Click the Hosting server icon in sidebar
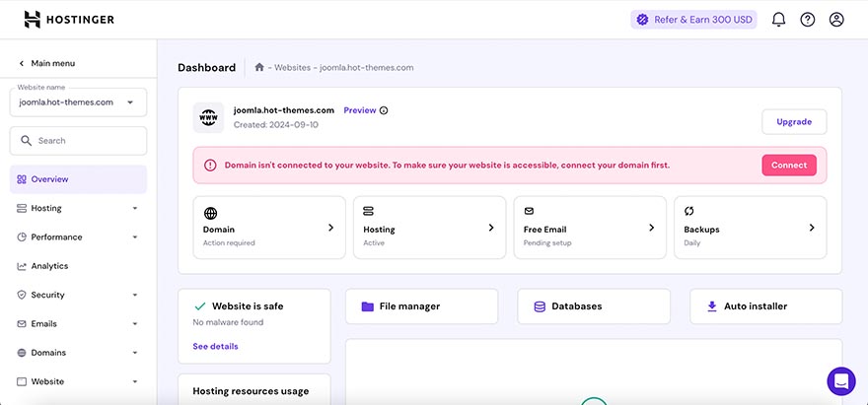Image resolution: width=868 pixels, height=405 pixels. (x=22, y=208)
